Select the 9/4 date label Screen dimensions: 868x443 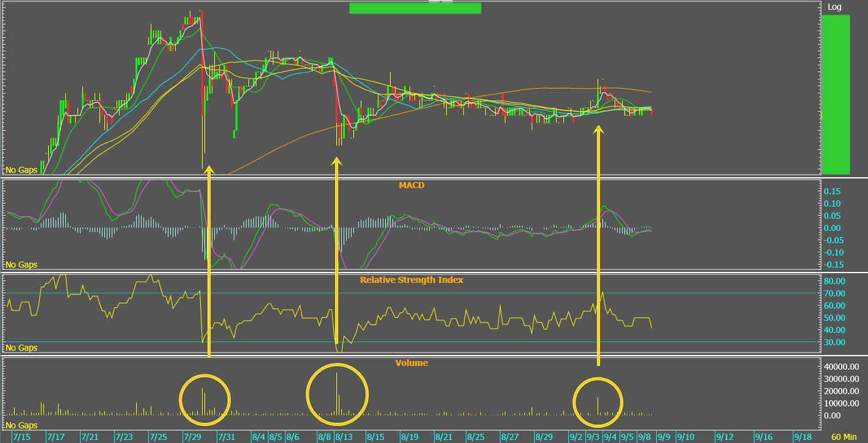(610, 438)
